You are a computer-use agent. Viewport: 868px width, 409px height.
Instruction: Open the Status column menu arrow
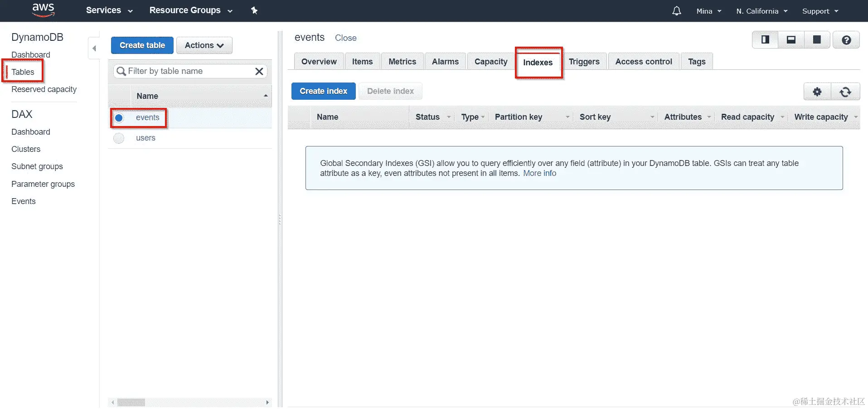(449, 117)
